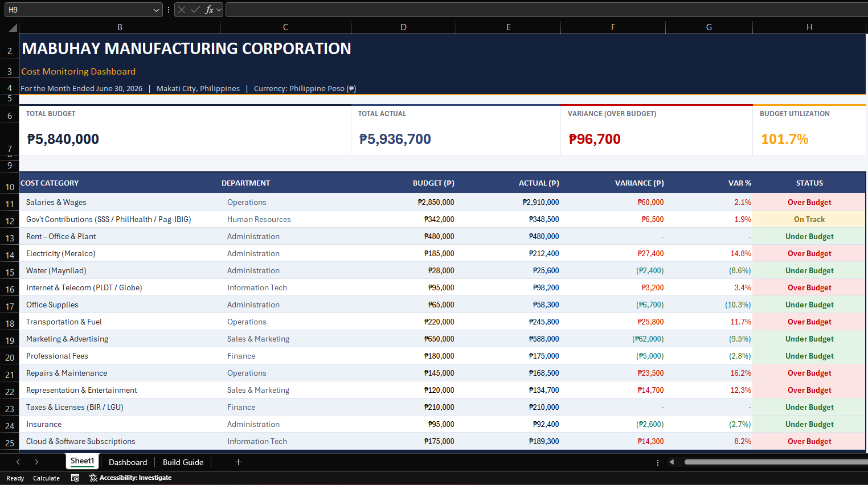Click the sheet tab bar options dots
Screen dimensions: 868x485
tap(658, 462)
